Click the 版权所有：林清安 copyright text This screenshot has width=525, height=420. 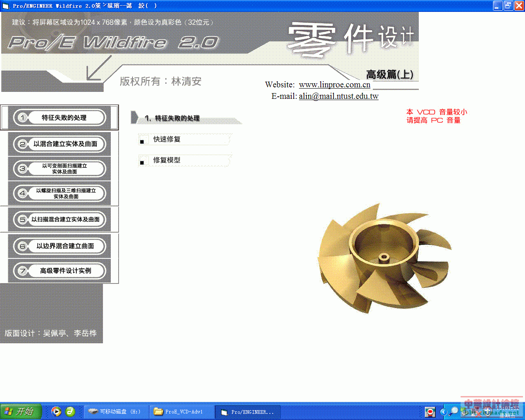pos(161,81)
